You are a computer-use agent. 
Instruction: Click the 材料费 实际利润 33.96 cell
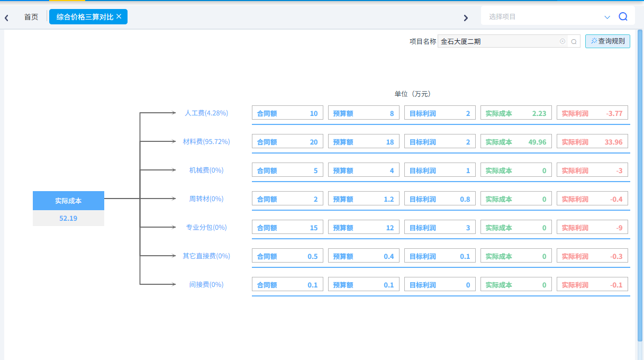[x=592, y=142]
